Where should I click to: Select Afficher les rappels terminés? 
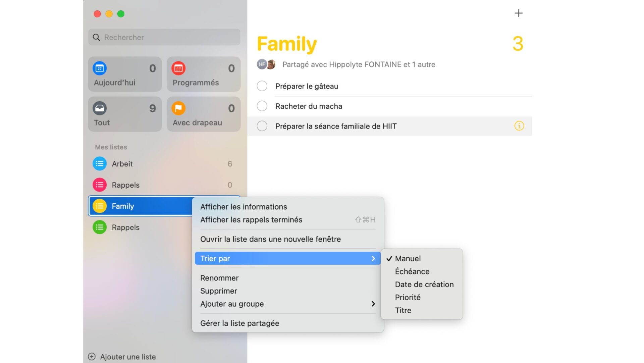pos(288,220)
